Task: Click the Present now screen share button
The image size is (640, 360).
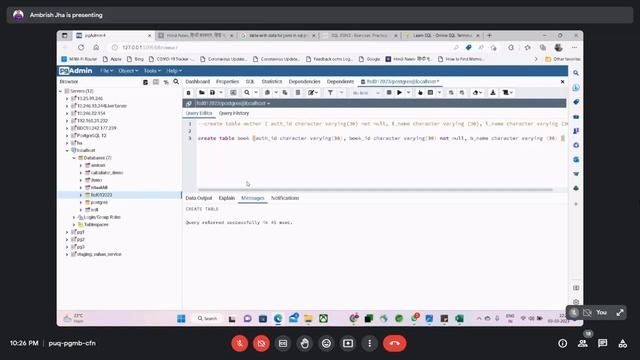Action: point(348,343)
